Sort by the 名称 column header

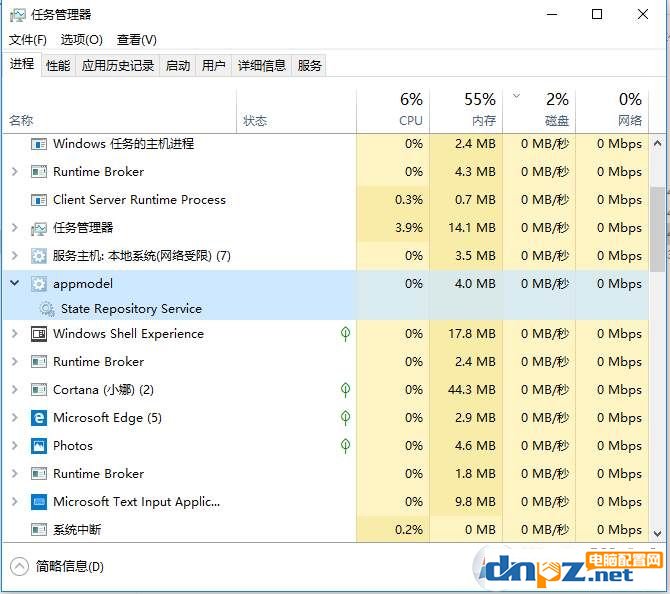[x=120, y=111]
